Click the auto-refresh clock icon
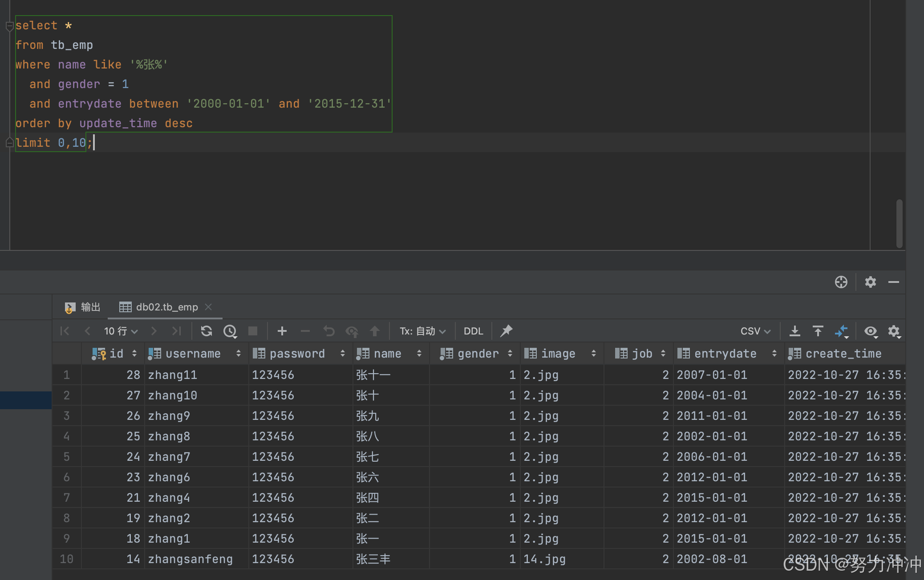 click(x=230, y=331)
